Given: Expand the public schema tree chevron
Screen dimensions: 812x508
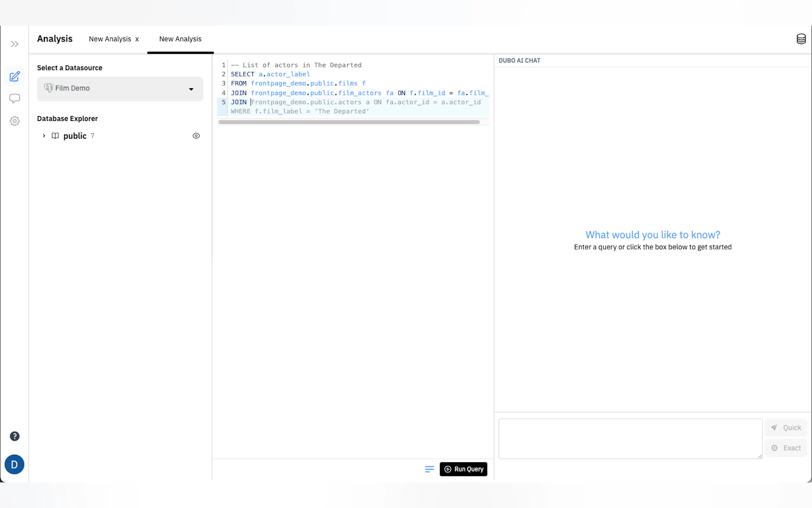Looking at the screenshot, I should tap(44, 136).
